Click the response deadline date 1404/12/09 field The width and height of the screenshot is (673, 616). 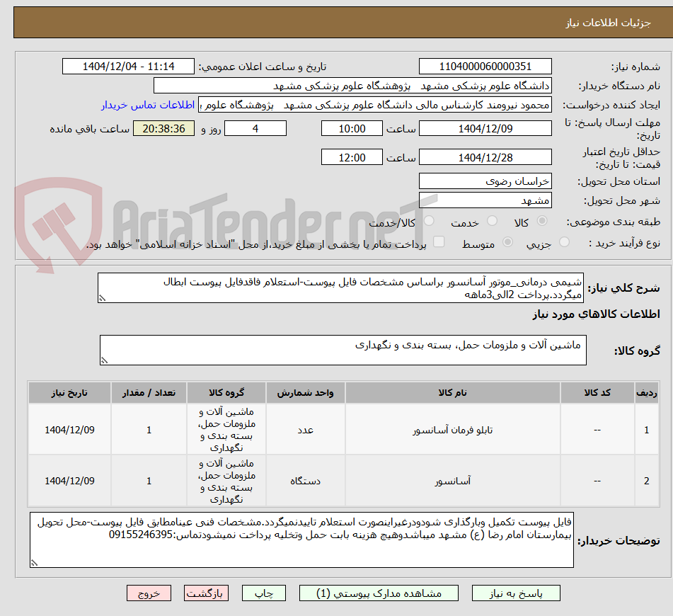point(485,128)
